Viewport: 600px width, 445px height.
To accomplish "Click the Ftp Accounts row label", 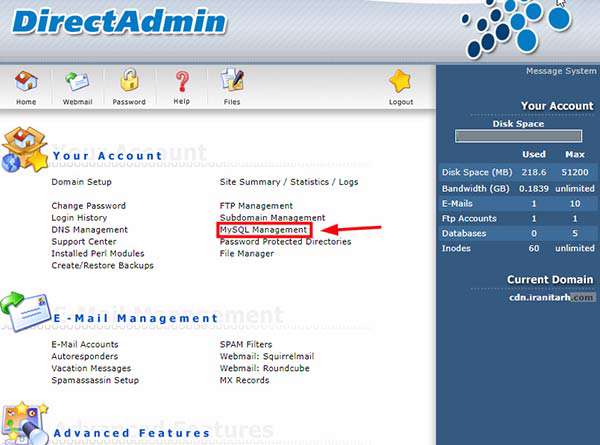I will [x=469, y=218].
